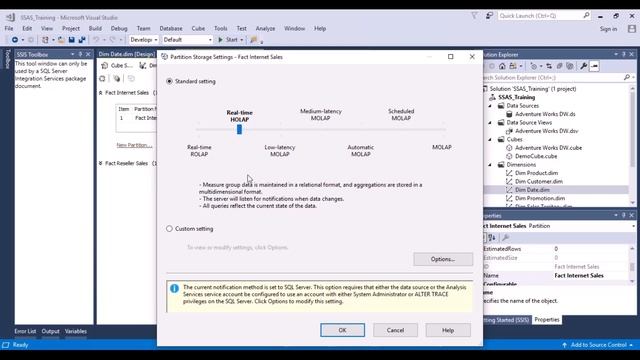Click the Feedback icon beside Quick Launch
The image size is (640, 360).
pos(489,16)
